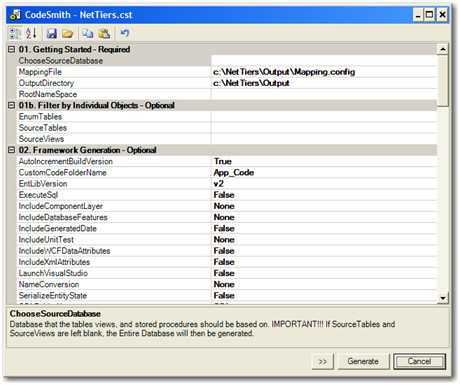Click the Save properties floppy disk icon
This screenshot has width=460, height=385.
[52, 33]
